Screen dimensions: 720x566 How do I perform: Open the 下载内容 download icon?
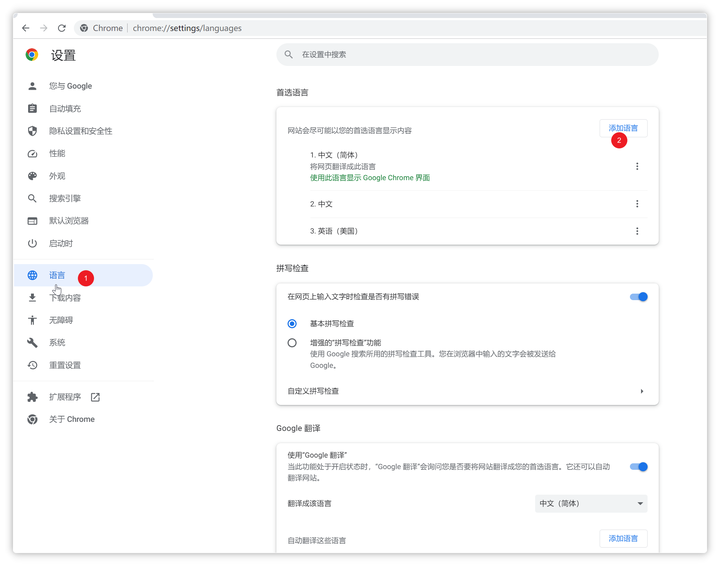click(32, 297)
